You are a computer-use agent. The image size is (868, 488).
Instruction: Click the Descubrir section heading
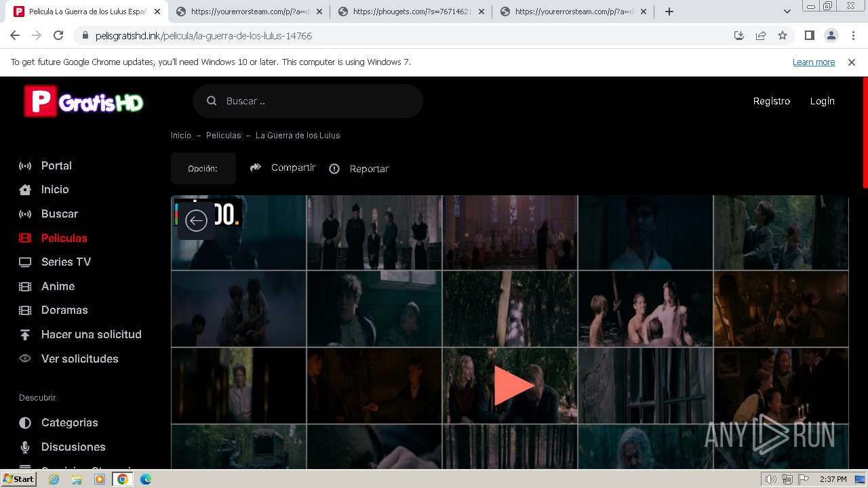click(37, 398)
